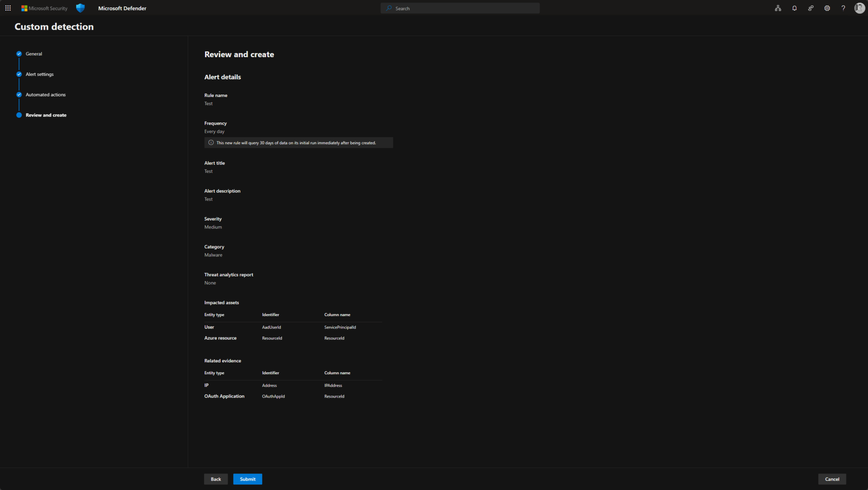The width and height of the screenshot is (868, 490).
Task: Click the completed checkmark beside Alert settings
Action: click(x=19, y=74)
